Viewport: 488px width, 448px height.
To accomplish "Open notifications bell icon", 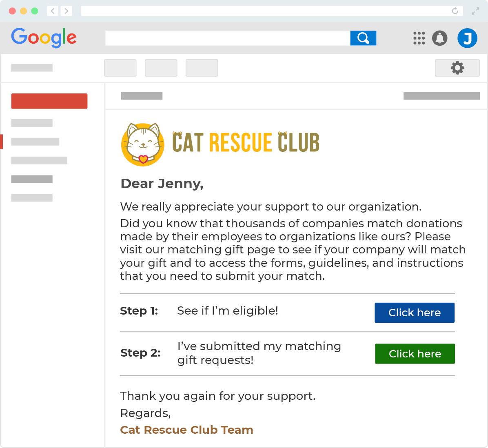I will [x=439, y=38].
